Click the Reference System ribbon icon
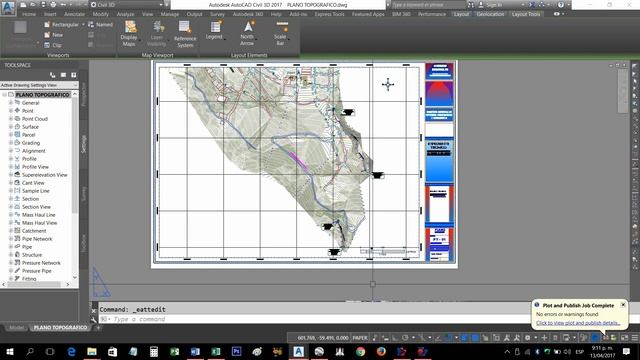The height and width of the screenshot is (360, 640). click(x=185, y=33)
